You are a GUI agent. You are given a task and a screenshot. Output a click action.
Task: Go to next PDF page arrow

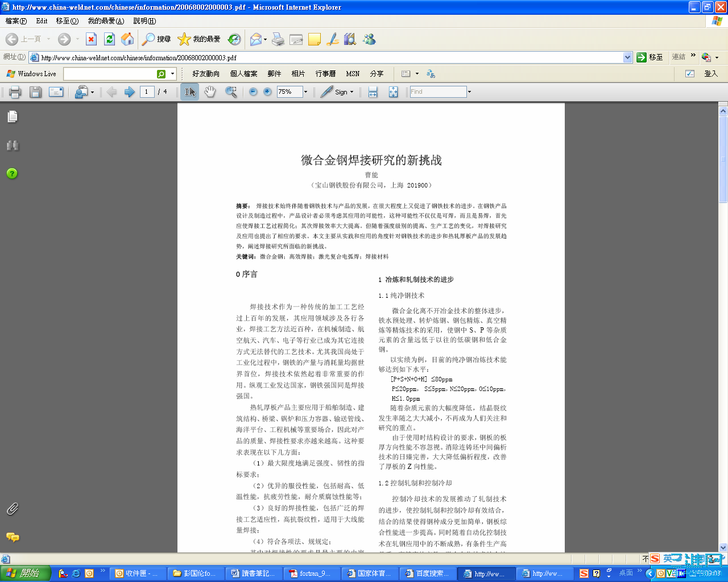pyautogui.click(x=130, y=92)
